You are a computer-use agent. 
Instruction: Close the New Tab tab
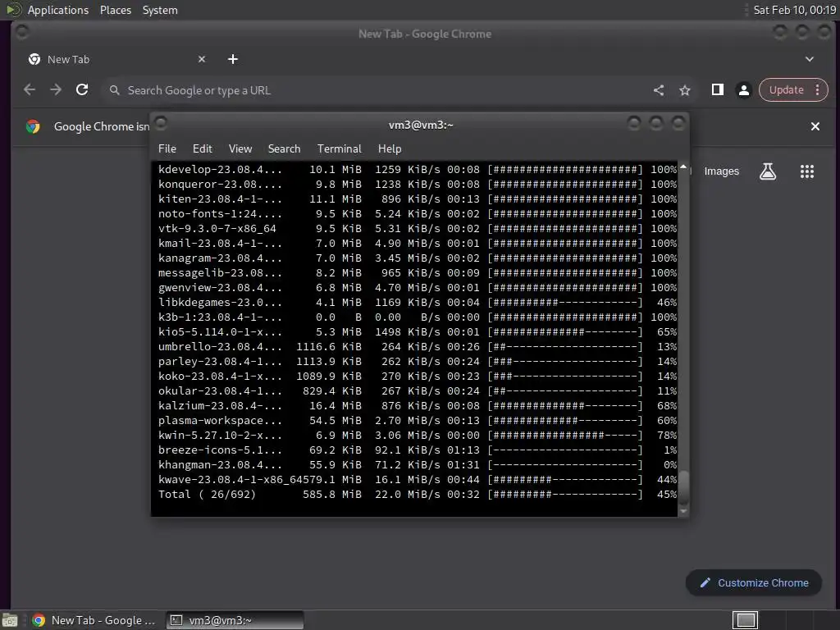[x=202, y=59]
